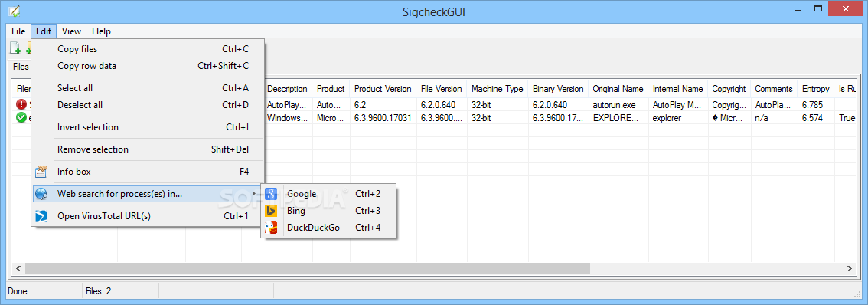
Task: Choose Remove selection
Action: (x=148, y=149)
